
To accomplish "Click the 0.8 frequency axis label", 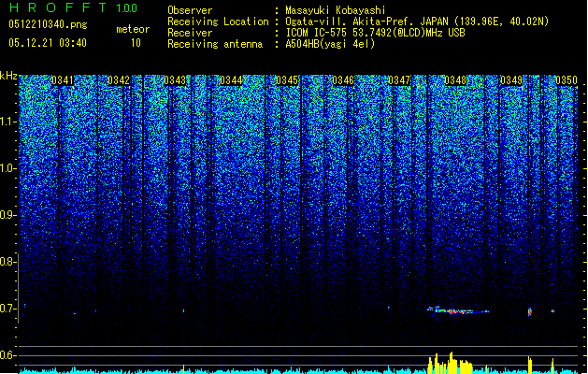I will click(x=7, y=262).
